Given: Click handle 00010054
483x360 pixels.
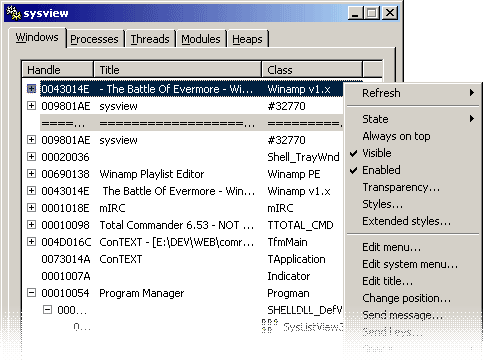Looking at the screenshot, I should coord(65,293).
